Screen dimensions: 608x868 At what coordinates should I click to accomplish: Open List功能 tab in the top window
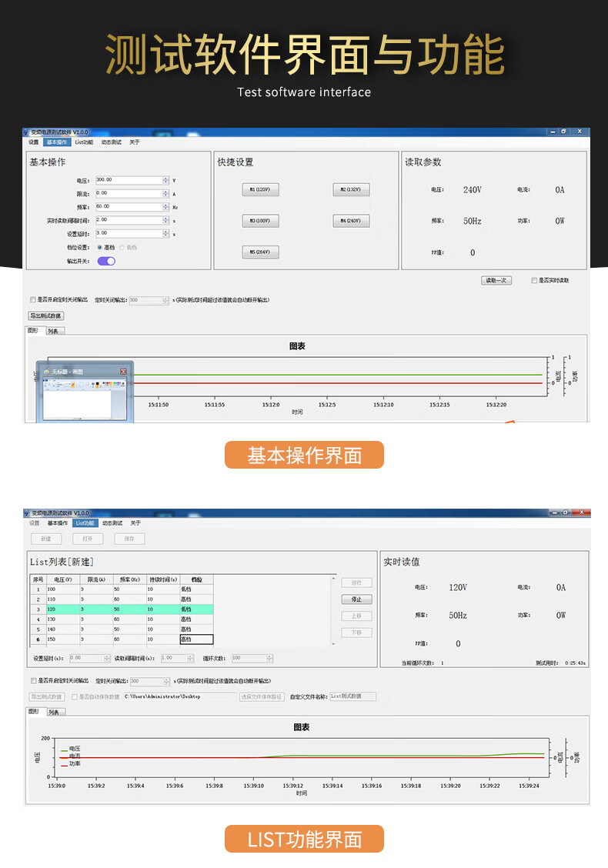click(x=84, y=142)
